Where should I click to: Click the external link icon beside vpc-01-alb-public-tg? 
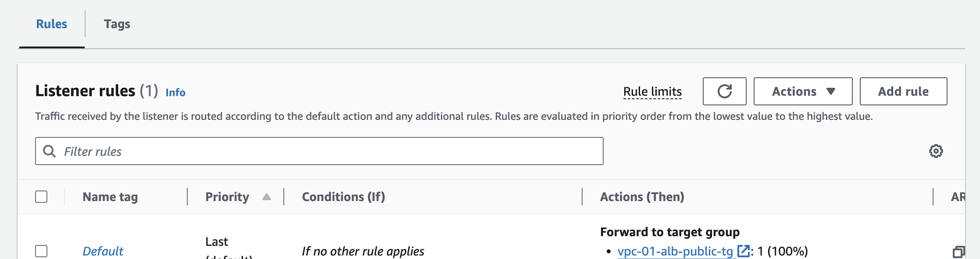[x=743, y=251]
